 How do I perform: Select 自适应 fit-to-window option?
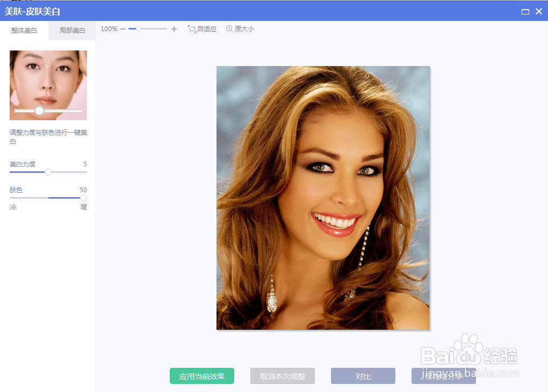(x=203, y=29)
